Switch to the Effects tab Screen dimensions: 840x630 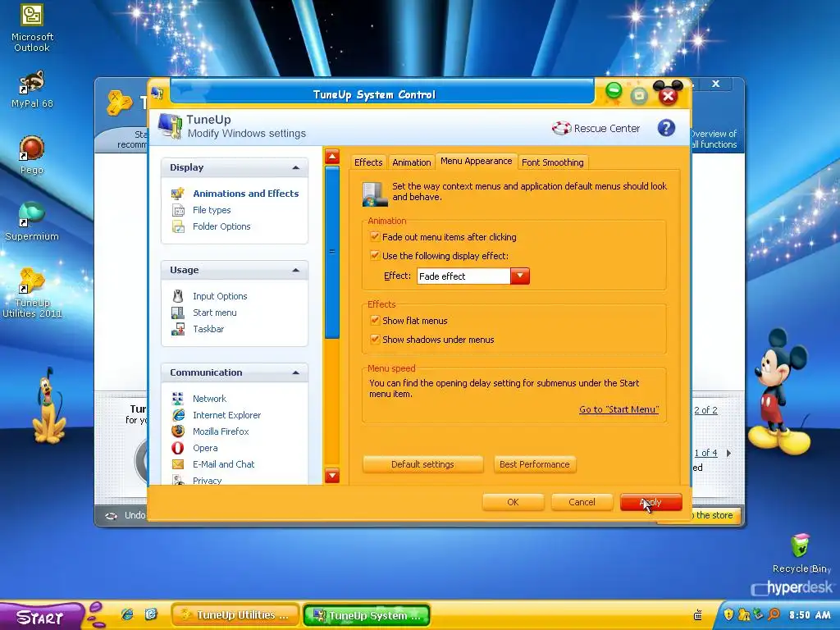point(368,162)
